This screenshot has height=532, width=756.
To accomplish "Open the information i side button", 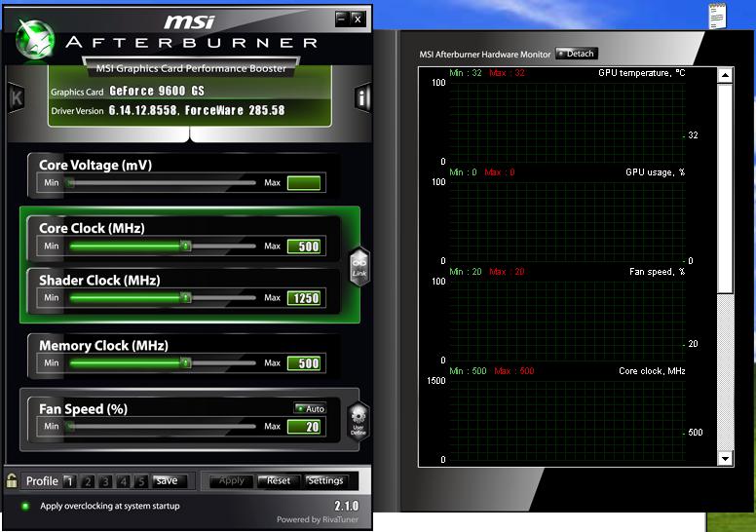I will (362, 97).
